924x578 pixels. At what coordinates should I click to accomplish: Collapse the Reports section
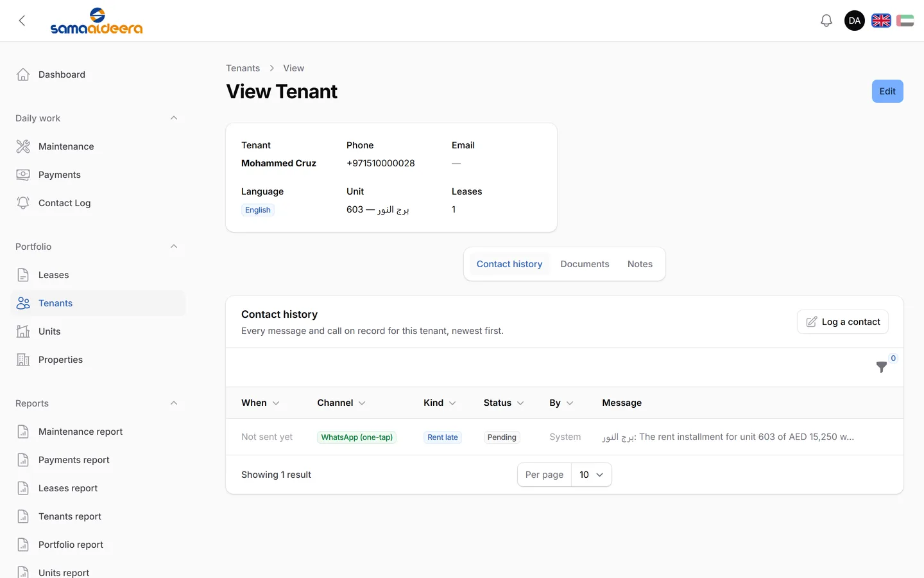[174, 403]
